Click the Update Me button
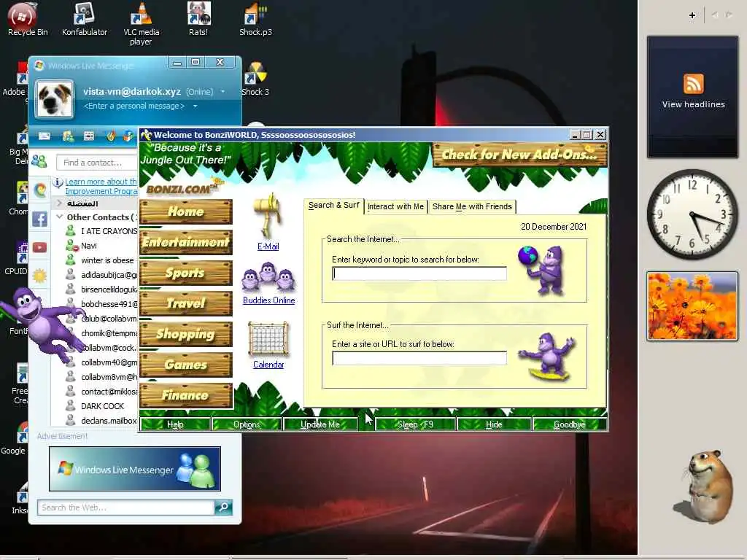 (x=320, y=424)
